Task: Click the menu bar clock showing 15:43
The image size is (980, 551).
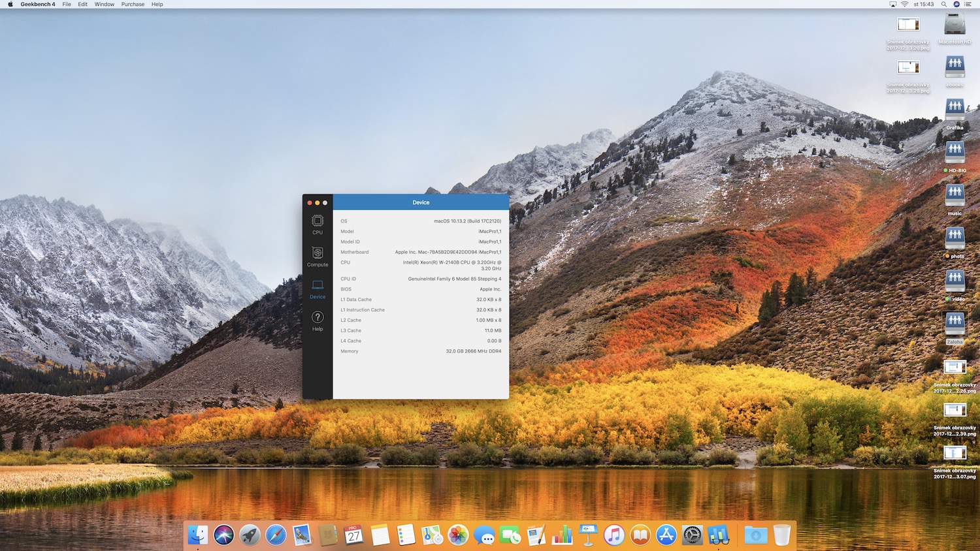Action: pos(924,4)
